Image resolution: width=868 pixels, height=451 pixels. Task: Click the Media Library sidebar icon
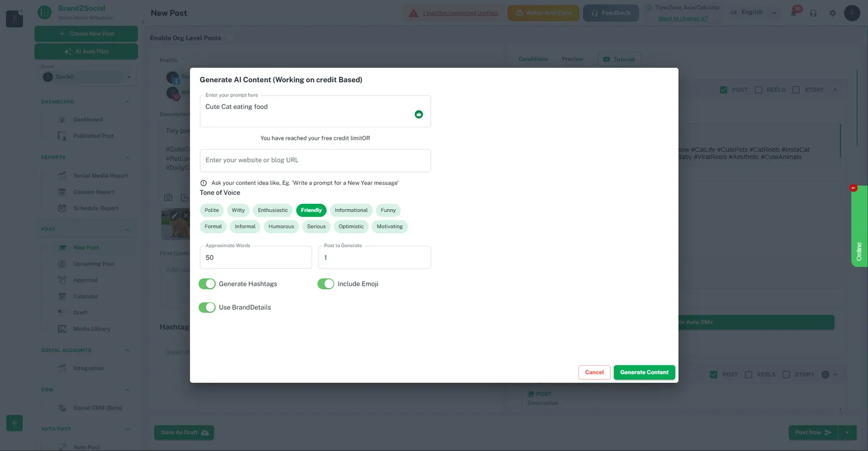tap(62, 329)
